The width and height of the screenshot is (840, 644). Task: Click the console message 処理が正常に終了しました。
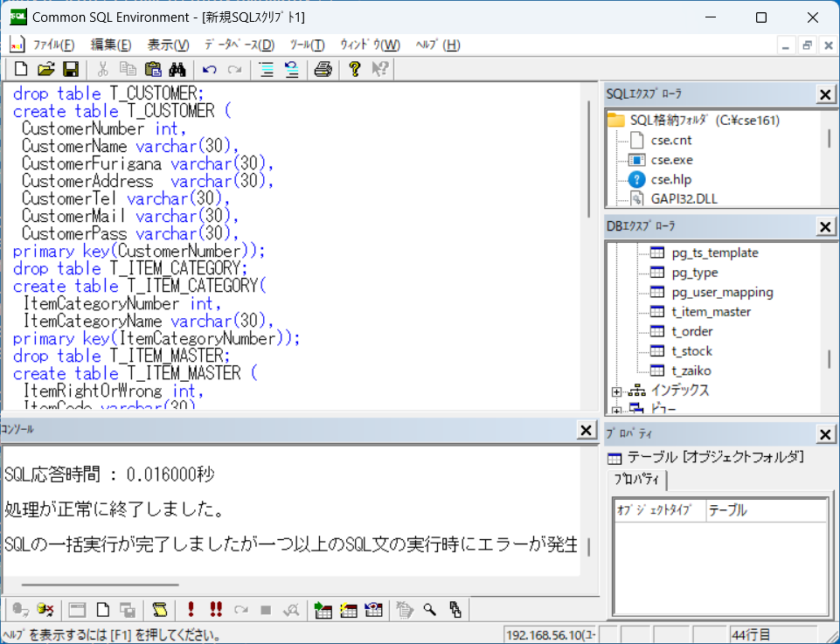click(115, 509)
